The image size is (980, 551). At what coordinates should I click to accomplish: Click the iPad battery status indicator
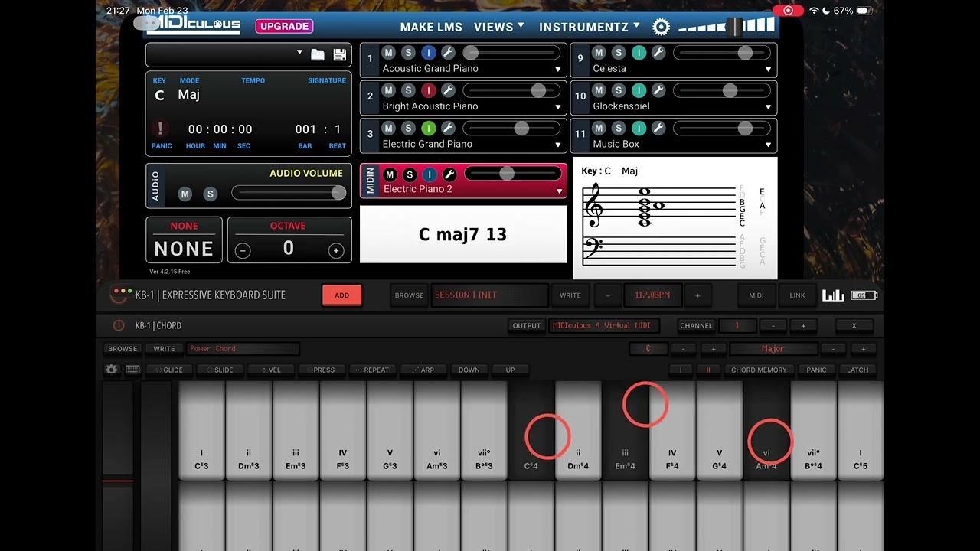pos(863,11)
